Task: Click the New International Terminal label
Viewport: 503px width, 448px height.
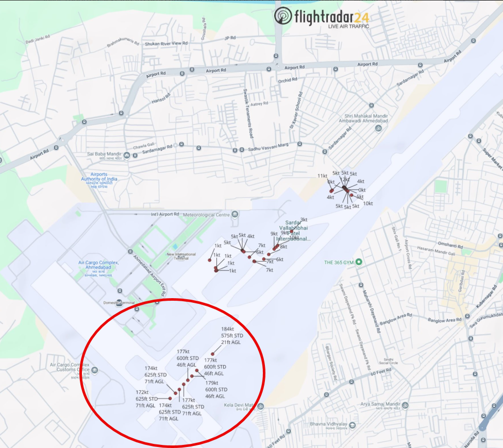Action: [x=181, y=256]
